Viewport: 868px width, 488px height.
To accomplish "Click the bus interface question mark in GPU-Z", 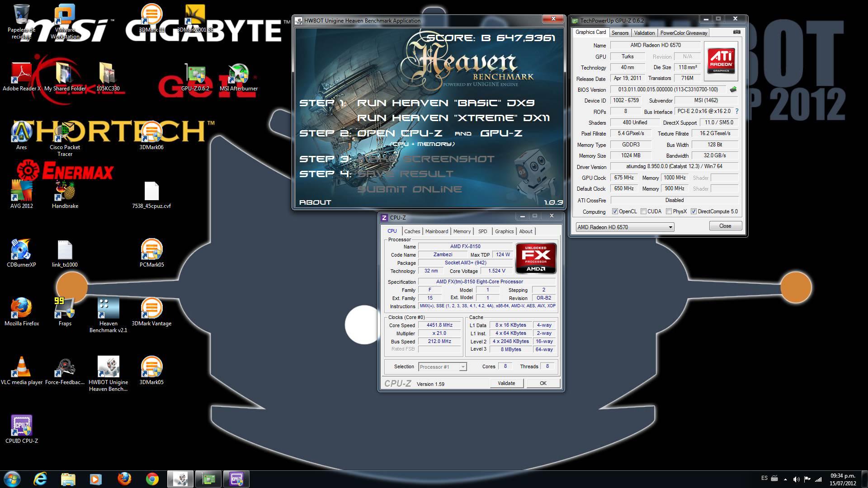I will pos(736,111).
